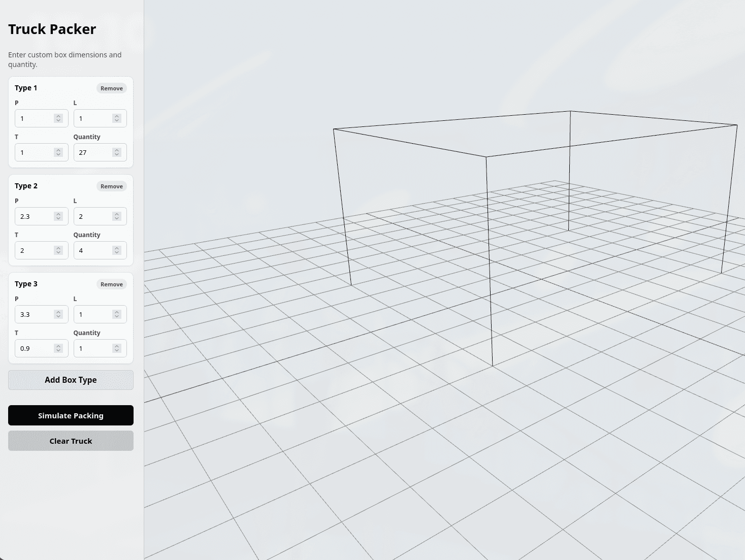Use stepper arrows on Type 3 P
The width and height of the screenshot is (745, 560).
(58, 314)
